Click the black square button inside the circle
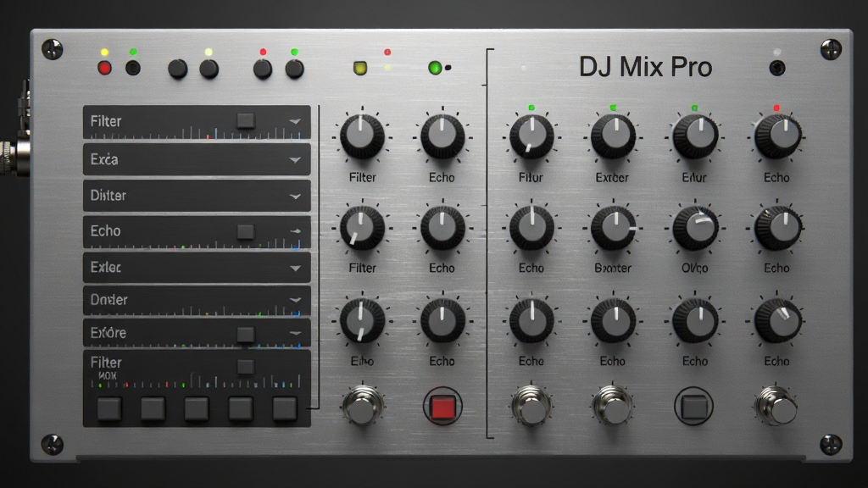 694,408
